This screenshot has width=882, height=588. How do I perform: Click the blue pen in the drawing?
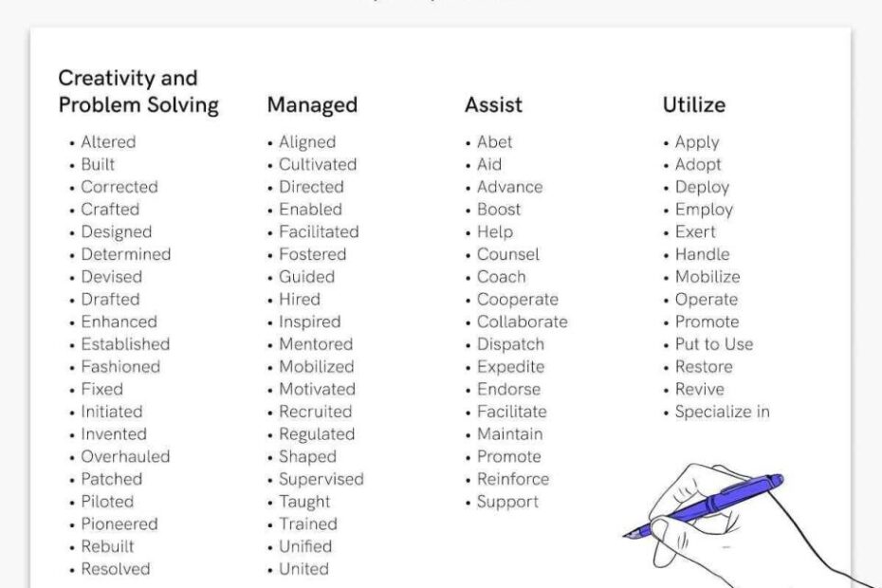[703, 505]
